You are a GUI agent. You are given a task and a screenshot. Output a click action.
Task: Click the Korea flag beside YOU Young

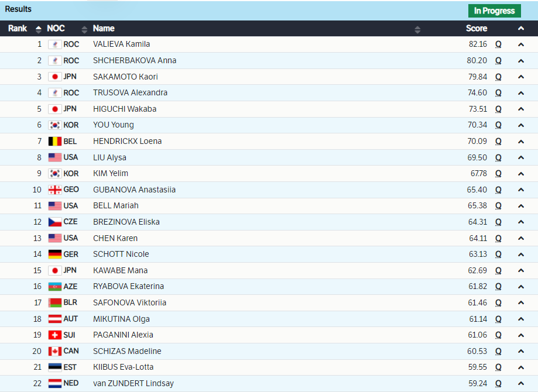pyautogui.click(x=54, y=125)
